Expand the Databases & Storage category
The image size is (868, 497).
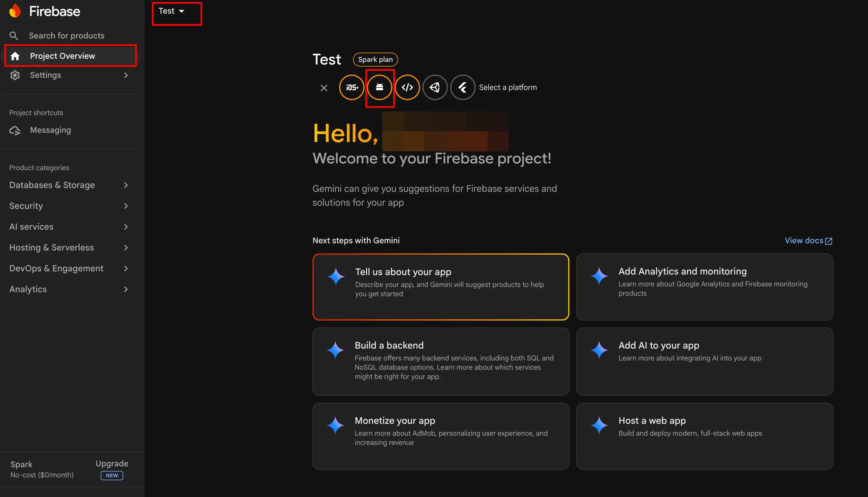(52, 185)
